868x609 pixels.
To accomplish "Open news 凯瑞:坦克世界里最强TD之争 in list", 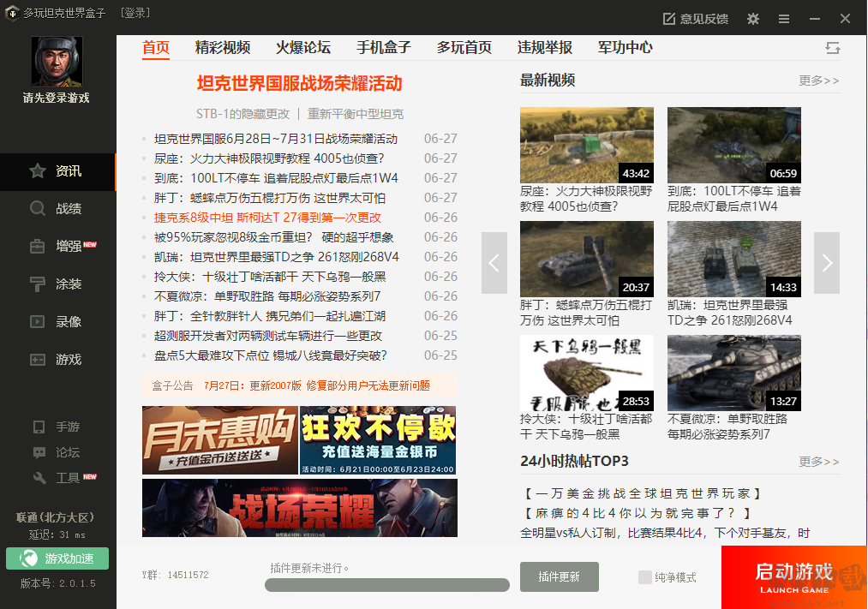I will click(x=276, y=257).
